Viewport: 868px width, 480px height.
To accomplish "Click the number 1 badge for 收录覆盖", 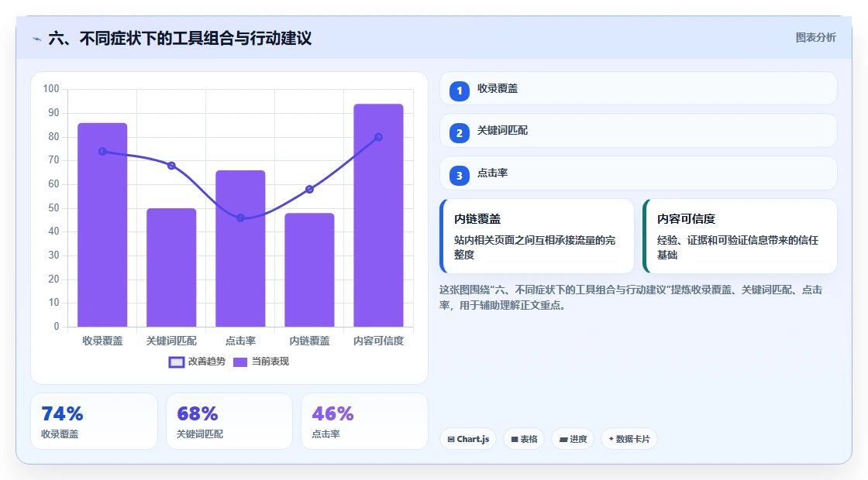I will (x=459, y=91).
